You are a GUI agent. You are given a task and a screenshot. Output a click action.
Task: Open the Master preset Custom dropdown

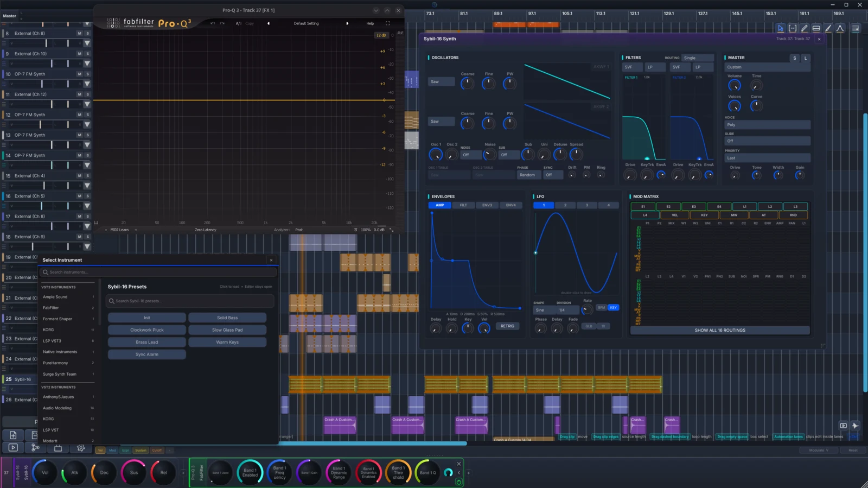click(x=767, y=67)
